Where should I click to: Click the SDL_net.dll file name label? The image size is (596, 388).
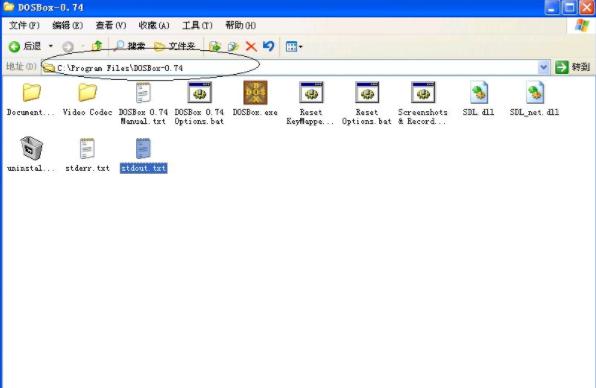[534, 112]
